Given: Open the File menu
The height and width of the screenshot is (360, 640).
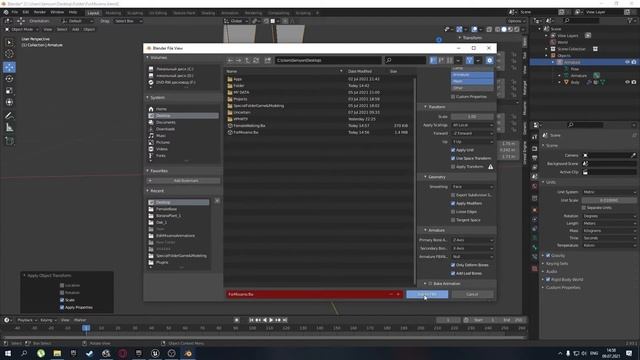Looking at the screenshot, I should (x=15, y=12).
